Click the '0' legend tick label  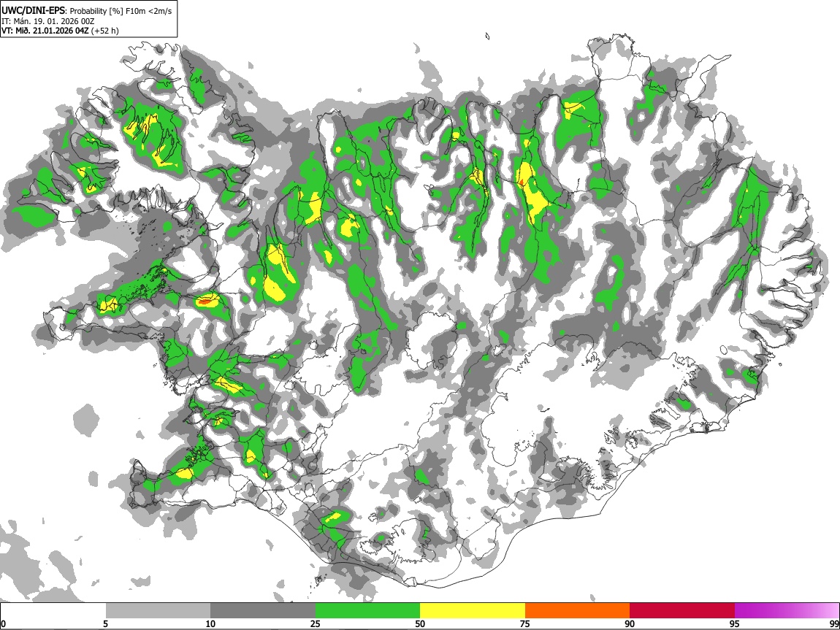click(3, 624)
